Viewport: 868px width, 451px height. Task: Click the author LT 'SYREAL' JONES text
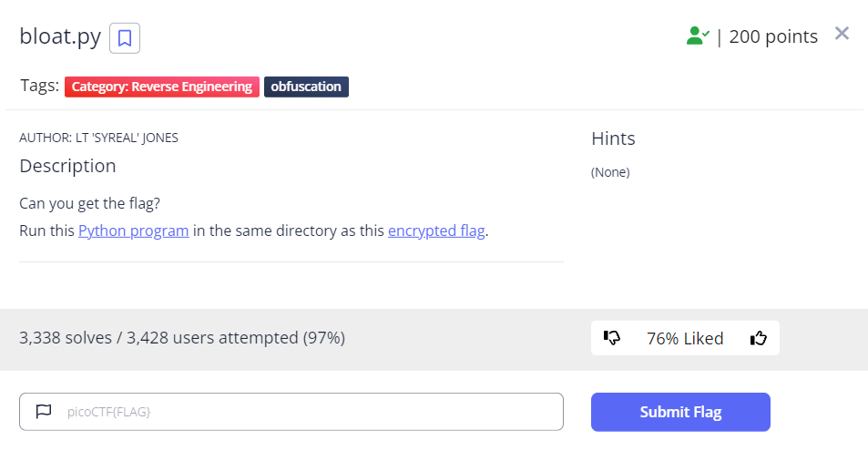(98, 138)
